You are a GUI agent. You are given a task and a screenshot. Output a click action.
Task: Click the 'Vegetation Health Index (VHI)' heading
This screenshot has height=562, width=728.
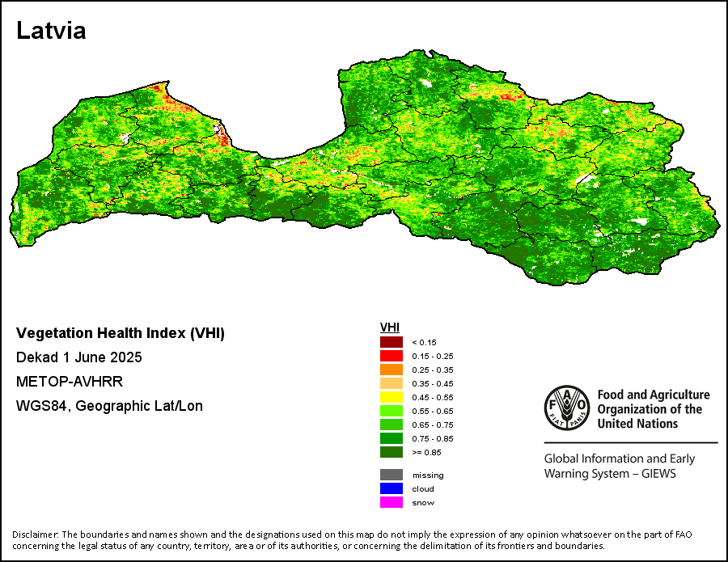pos(121,333)
